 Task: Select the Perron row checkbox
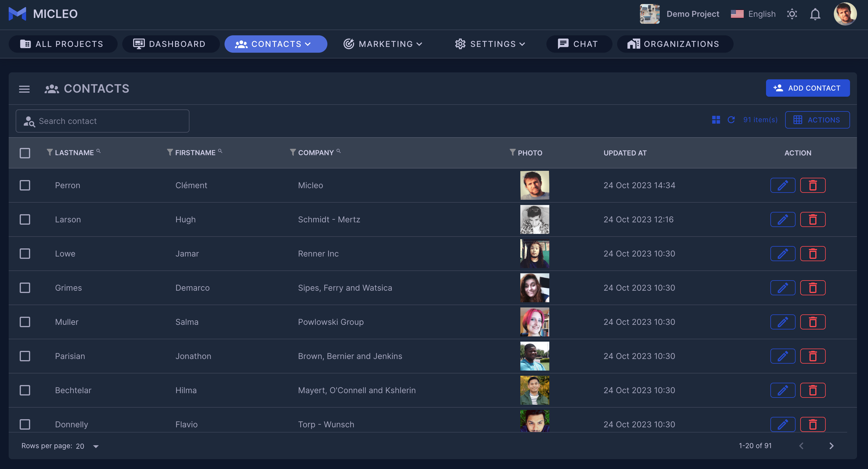click(x=25, y=186)
